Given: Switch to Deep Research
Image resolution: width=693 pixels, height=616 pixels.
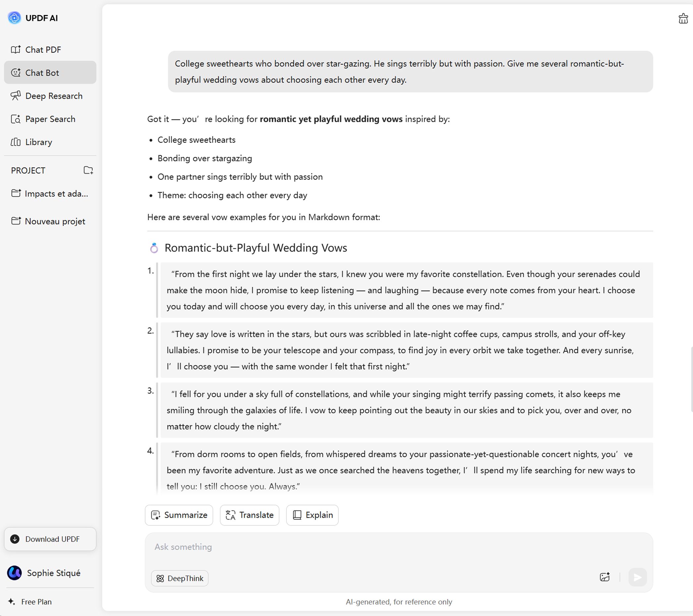Looking at the screenshot, I should (54, 96).
